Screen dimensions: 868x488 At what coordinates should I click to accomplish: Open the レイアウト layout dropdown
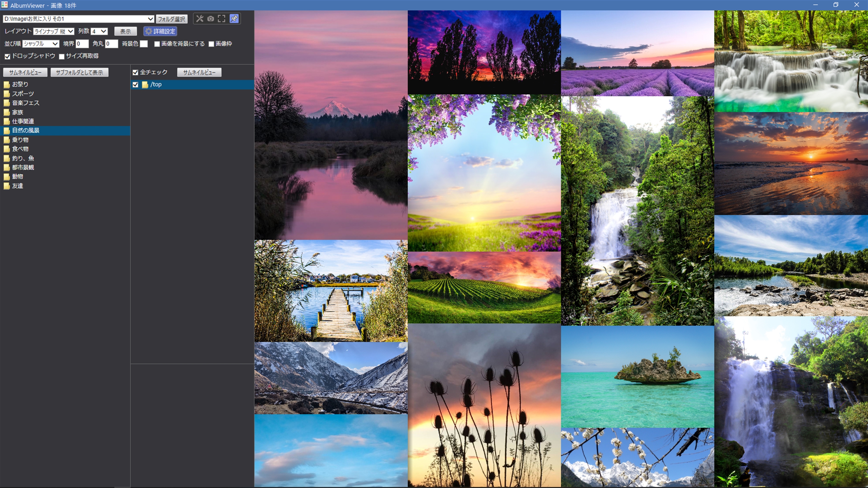[x=54, y=31]
